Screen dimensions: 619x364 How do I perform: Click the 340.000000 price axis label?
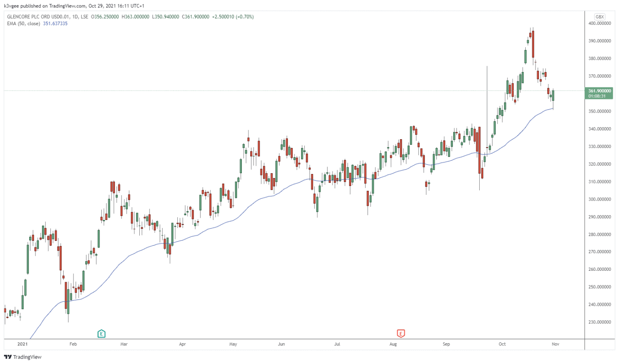pos(600,129)
